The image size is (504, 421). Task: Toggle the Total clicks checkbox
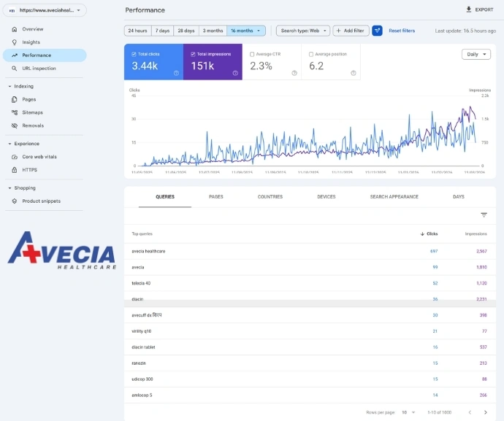pyautogui.click(x=134, y=54)
